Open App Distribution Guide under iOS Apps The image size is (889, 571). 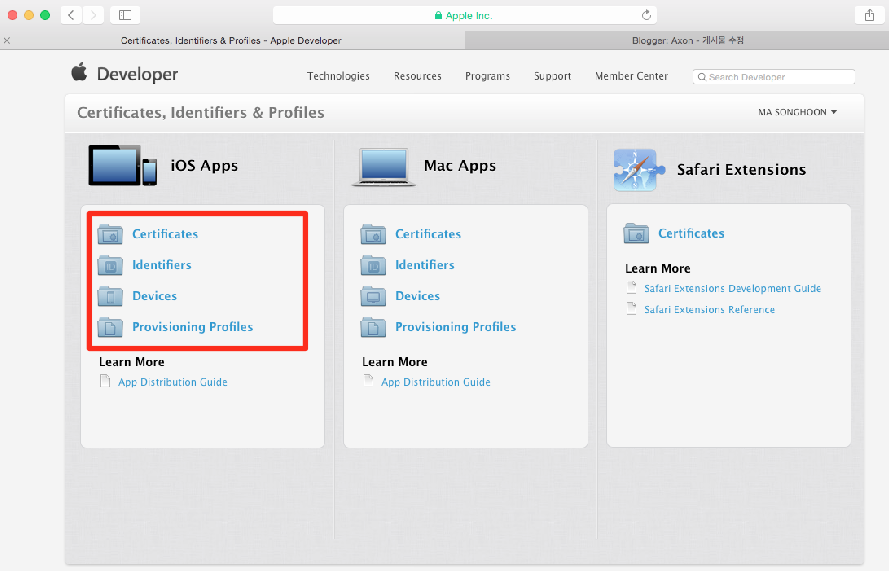(173, 382)
